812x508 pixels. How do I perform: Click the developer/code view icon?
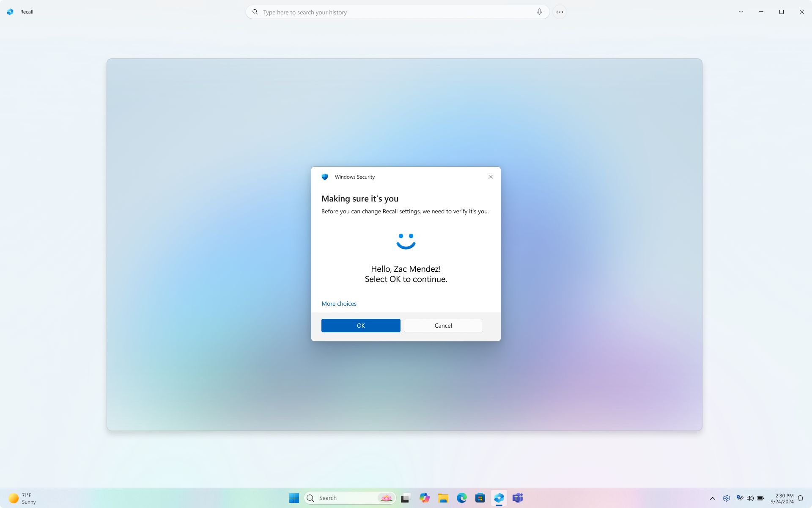560,12
